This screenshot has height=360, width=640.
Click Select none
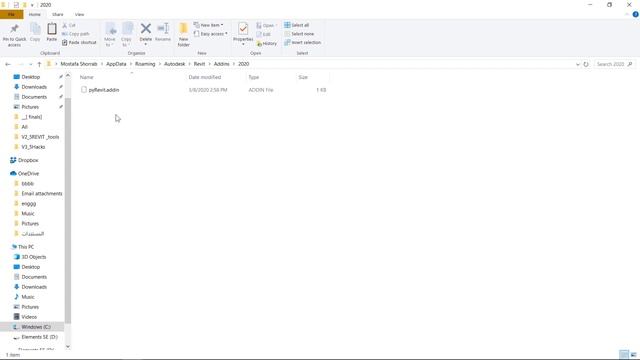pyautogui.click(x=299, y=34)
